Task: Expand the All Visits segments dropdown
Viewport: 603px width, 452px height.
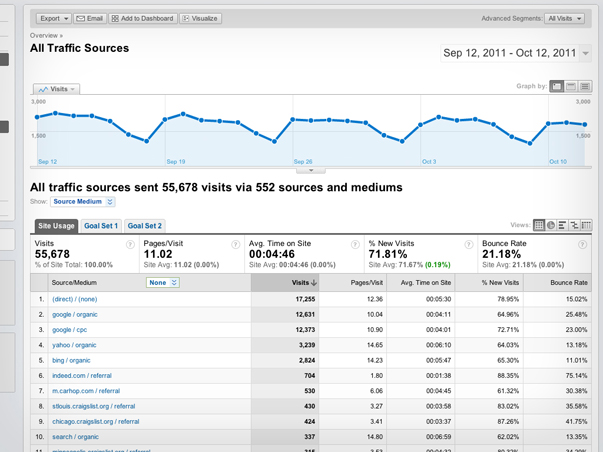Action: tap(564, 18)
